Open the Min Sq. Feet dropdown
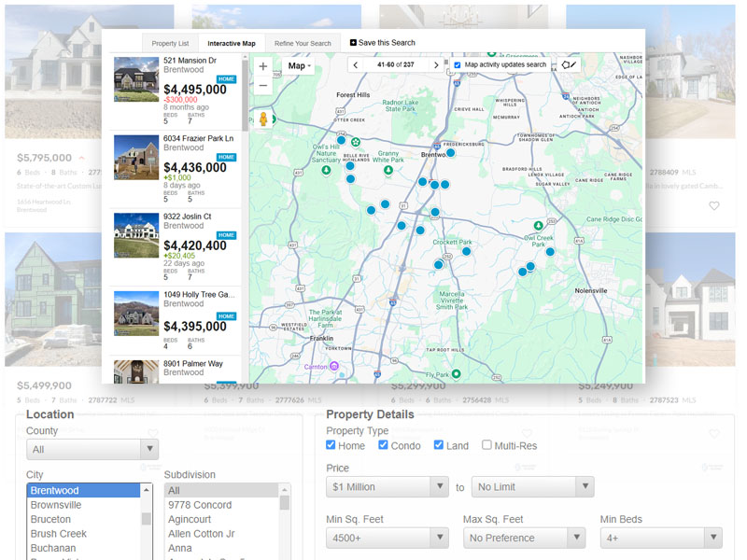The image size is (747, 560). coord(388,538)
